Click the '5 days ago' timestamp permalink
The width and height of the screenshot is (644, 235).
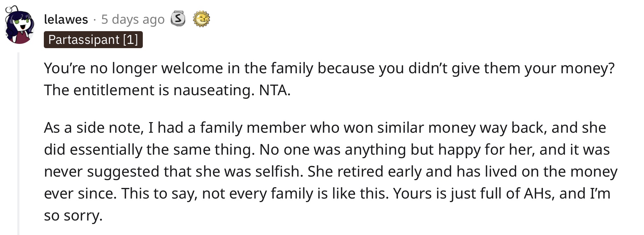[133, 19]
